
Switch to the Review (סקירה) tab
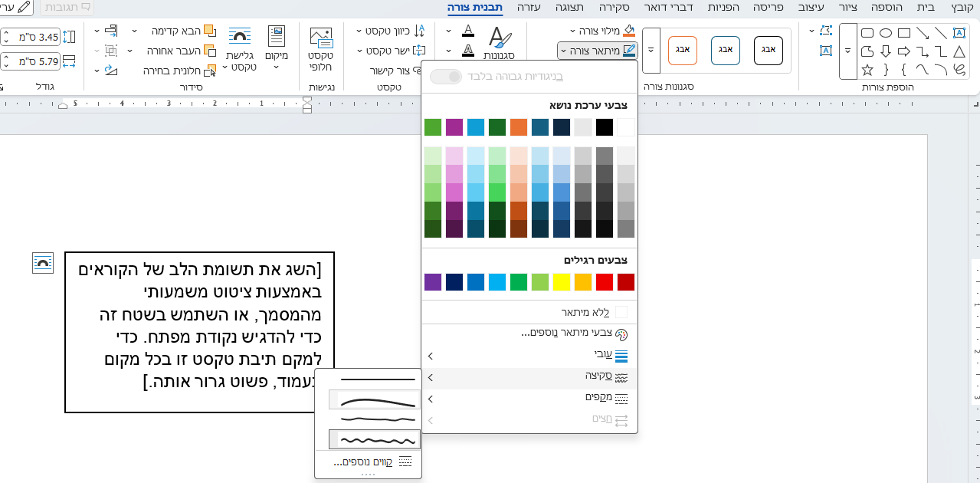615,7
